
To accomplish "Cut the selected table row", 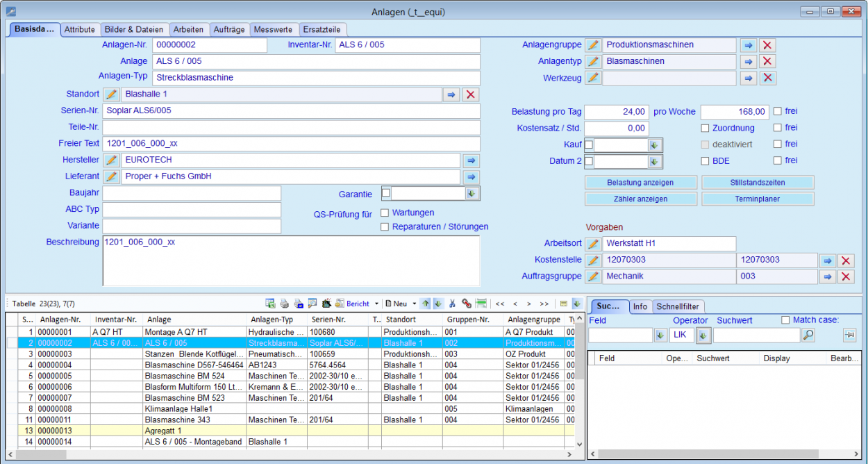I will pos(452,304).
